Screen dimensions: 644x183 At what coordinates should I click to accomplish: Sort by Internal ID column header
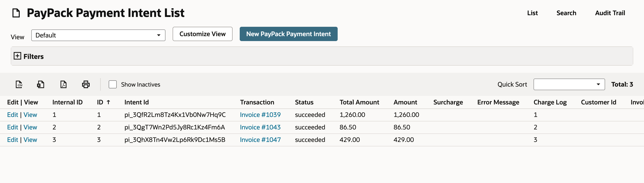[x=68, y=102]
